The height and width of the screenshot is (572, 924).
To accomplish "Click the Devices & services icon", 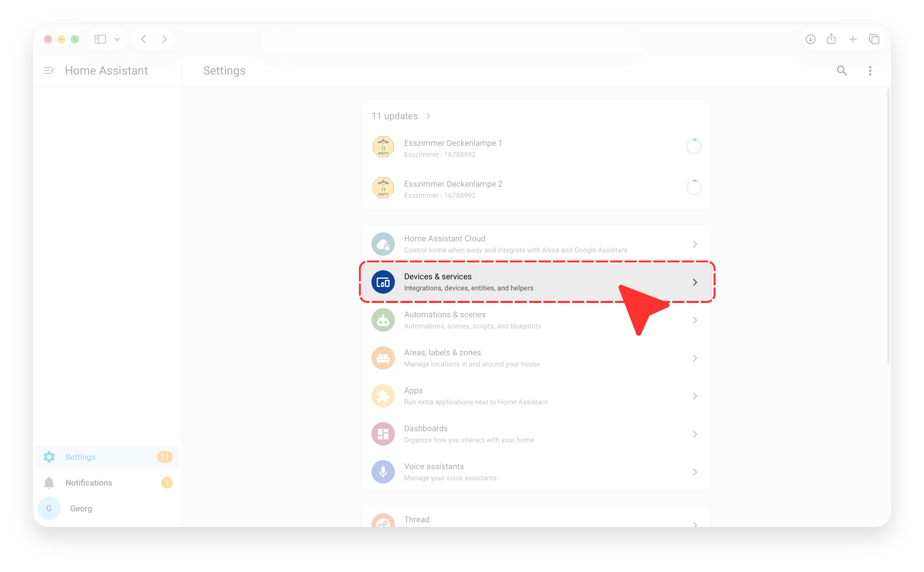I will pyautogui.click(x=383, y=282).
